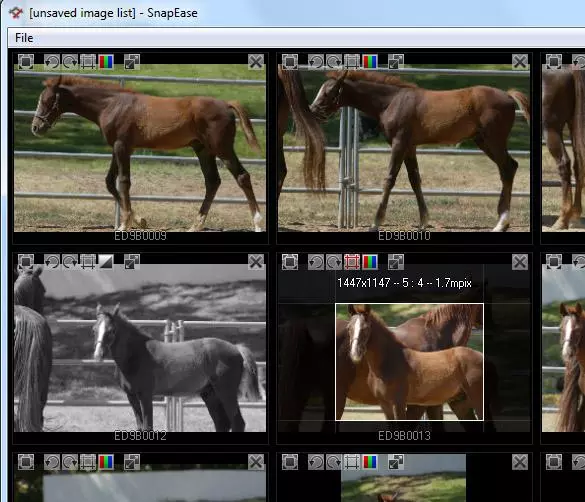Rotate ED9B0013 counterclockwise
This screenshot has height=502, width=585.
point(316,262)
